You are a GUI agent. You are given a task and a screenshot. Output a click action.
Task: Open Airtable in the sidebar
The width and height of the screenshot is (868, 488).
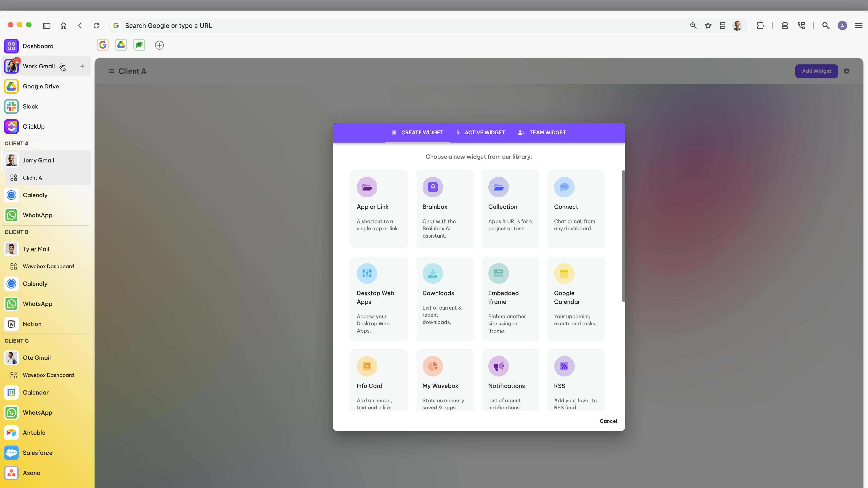coord(46,433)
